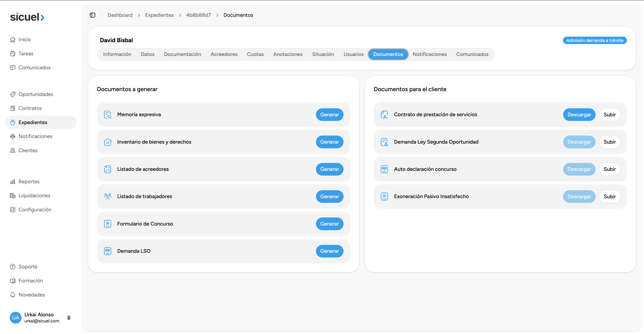
Task: Click the Notificaciones scales icon in sidebar
Action: tap(13, 136)
